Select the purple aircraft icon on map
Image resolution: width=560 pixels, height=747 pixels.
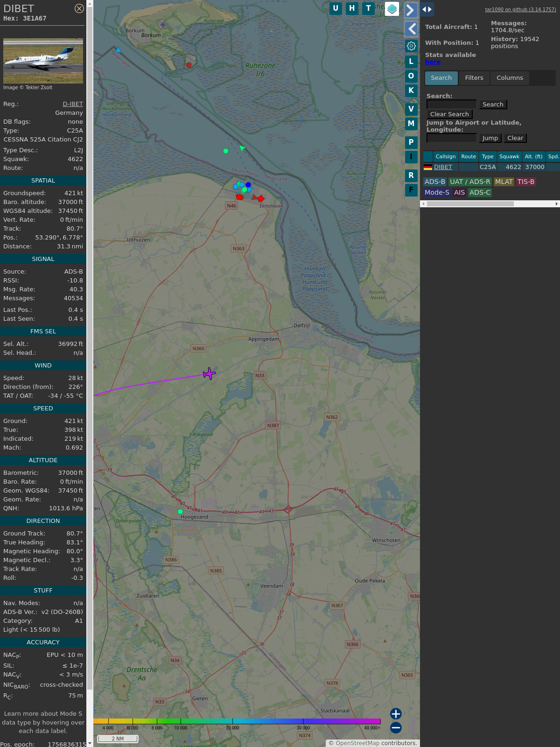(209, 373)
